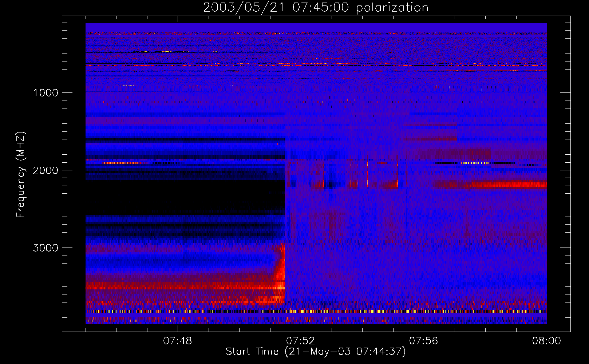The image size is (589, 364).
Task: Select the '2000' frequency axis label
Action: 46,170
